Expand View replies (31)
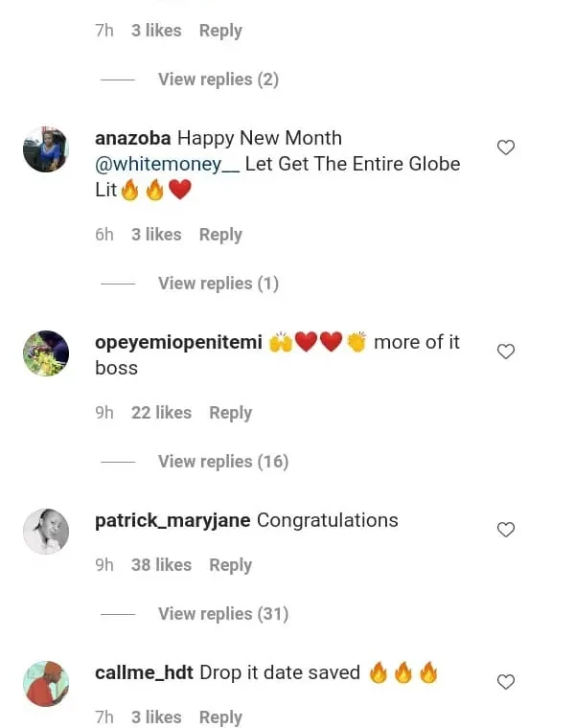The image size is (575, 728). 222,614
